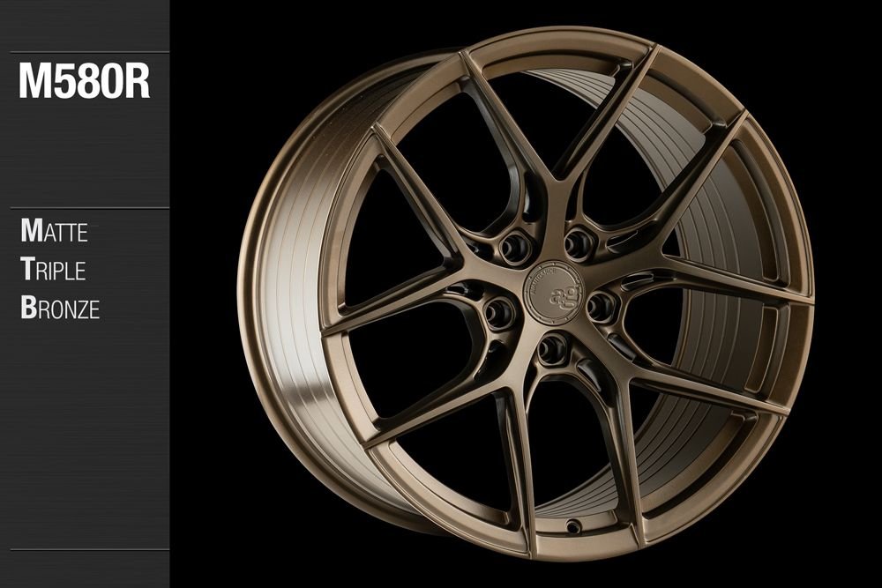Click the large T in Triple

[x=27, y=270]
